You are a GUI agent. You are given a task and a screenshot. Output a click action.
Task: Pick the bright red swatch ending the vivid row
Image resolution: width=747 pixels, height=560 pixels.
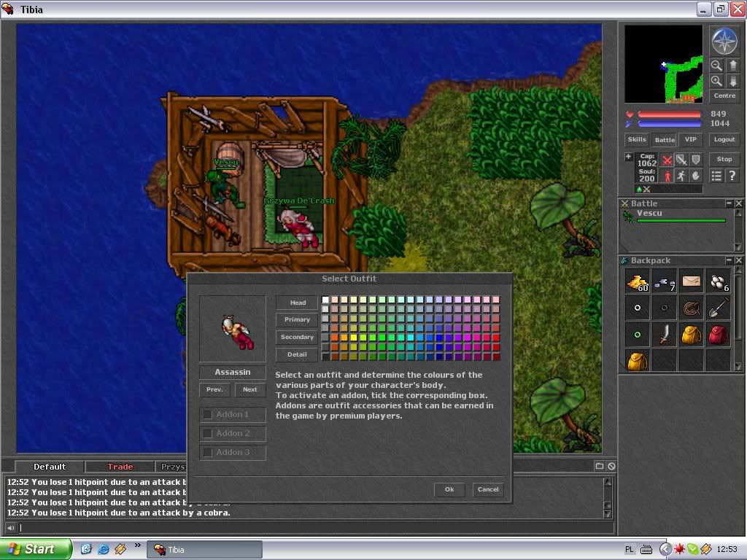(496, 338)
